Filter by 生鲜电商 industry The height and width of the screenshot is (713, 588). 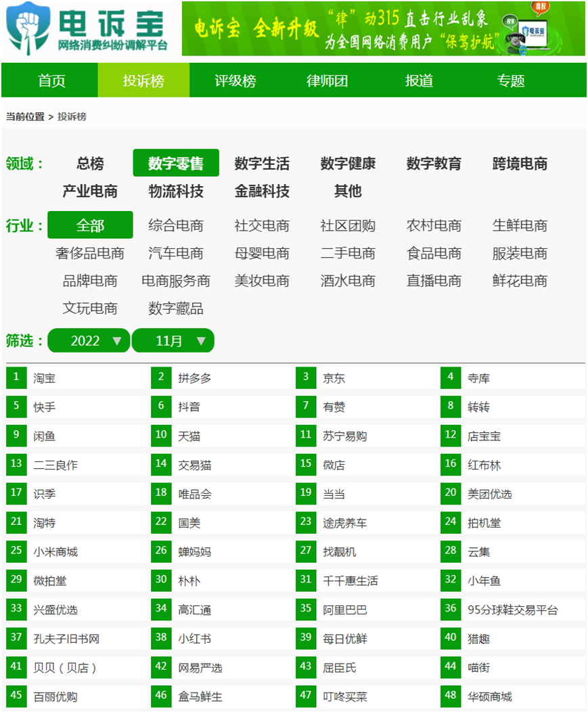[x=520, y=225]
